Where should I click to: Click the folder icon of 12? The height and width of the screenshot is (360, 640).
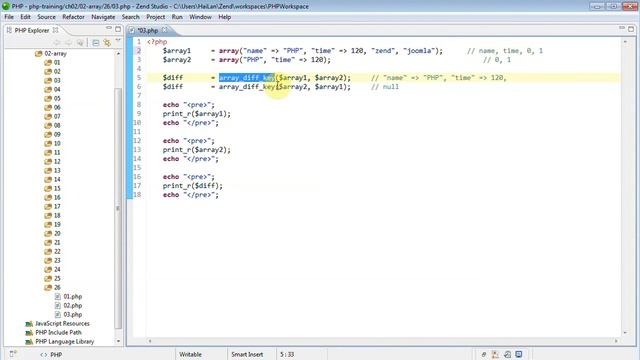[48, 161]
